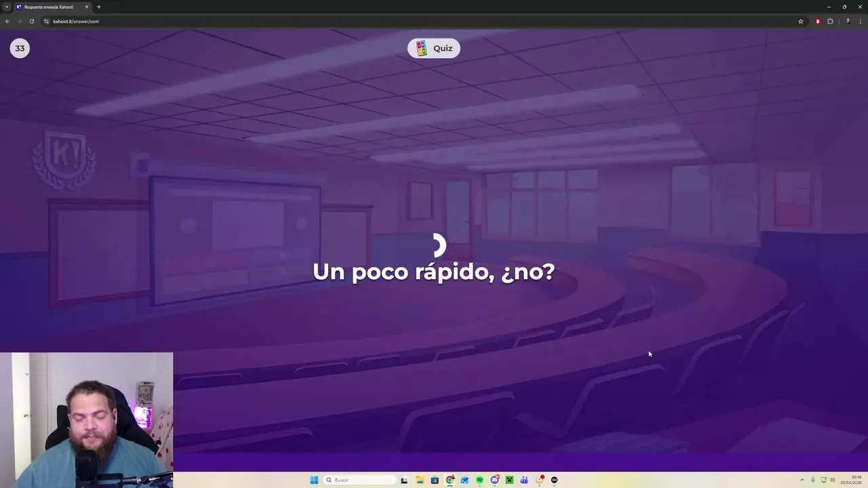Open Spotify from the taskbar

point(479,480)
